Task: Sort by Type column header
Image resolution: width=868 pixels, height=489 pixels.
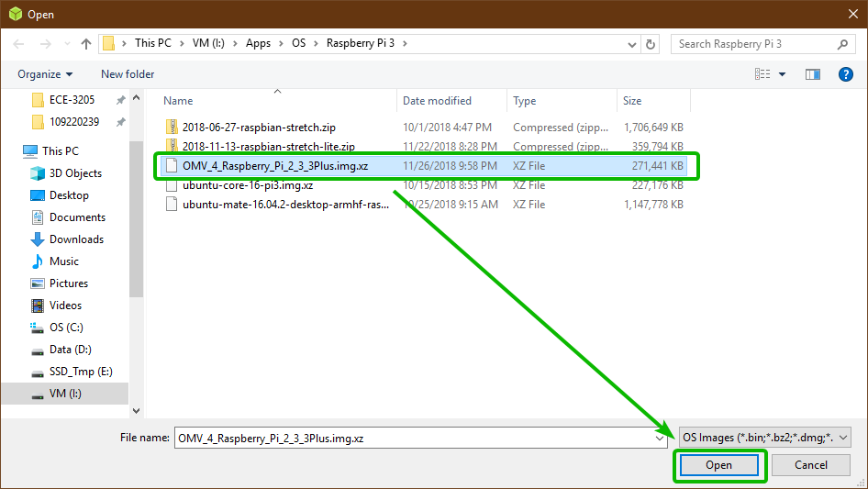Action: pyautogui.click(x=524, y=101)
